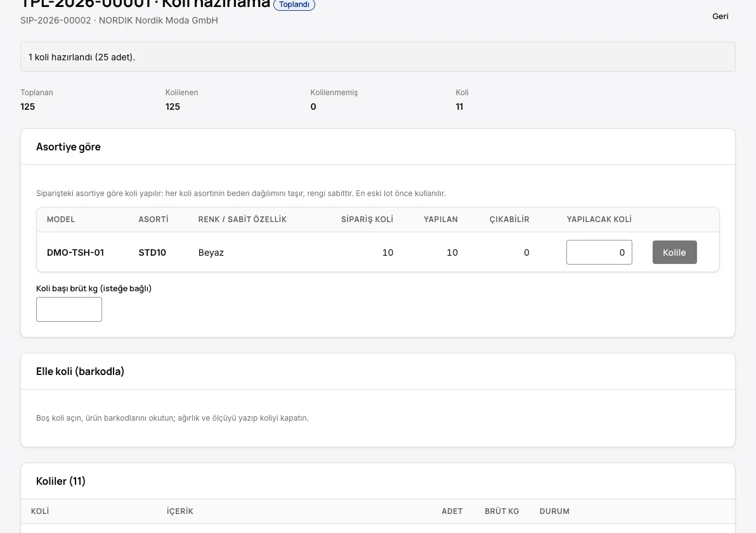Image resolution: width=756 pixels, height=533 pixels.
Task: Click the Geri back link
Action: [x=720, y=16]
